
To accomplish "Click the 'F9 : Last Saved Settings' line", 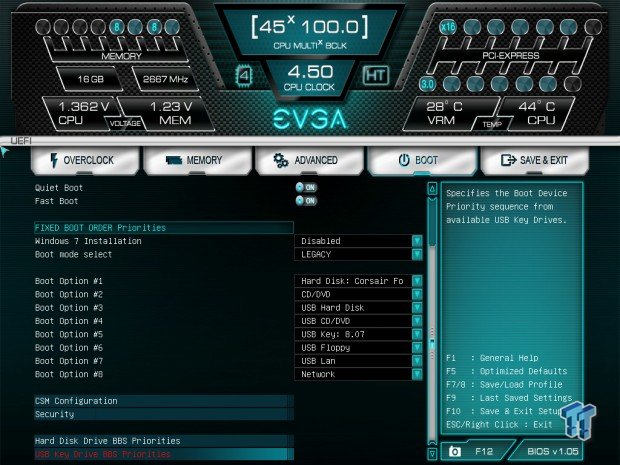I will pyautogui.click(x=509, y=398).
